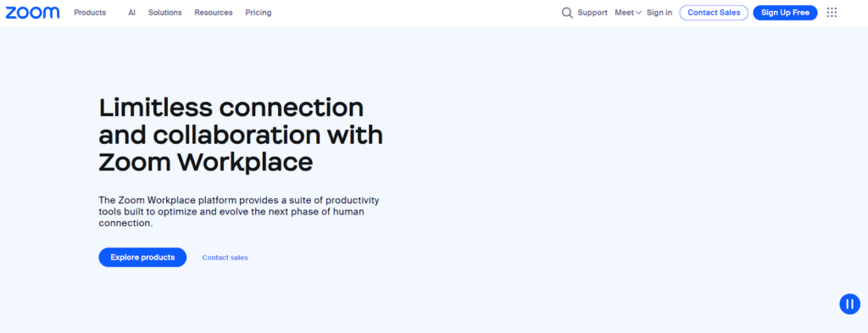Viewport: 868px width, 333px height.
Task: Open the AI menu item
Action: coord(131,13)
